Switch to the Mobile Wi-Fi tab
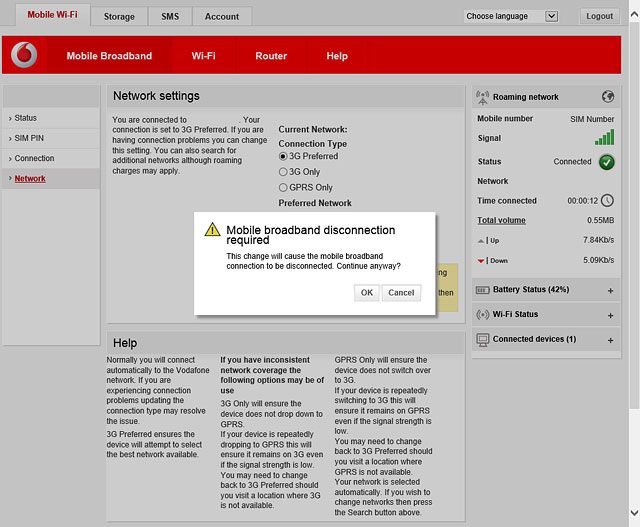640x527 pixels. coord(53,15)
